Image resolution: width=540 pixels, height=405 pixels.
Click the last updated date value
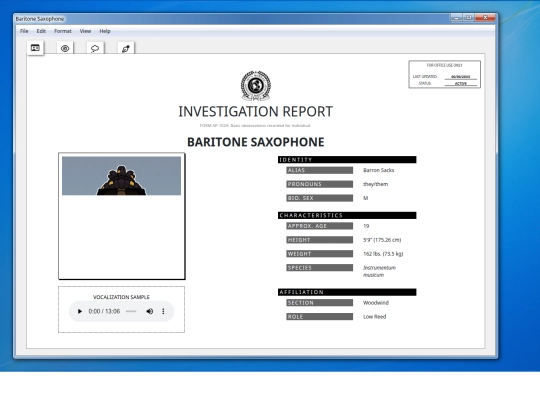click(x=460, y=77)
